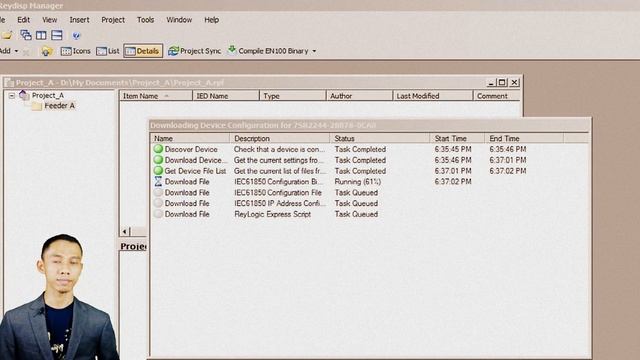The height and width of the screenshot is (360, 640).
Task: Click the Download Device... task name
Action: [x=195, y=160]
